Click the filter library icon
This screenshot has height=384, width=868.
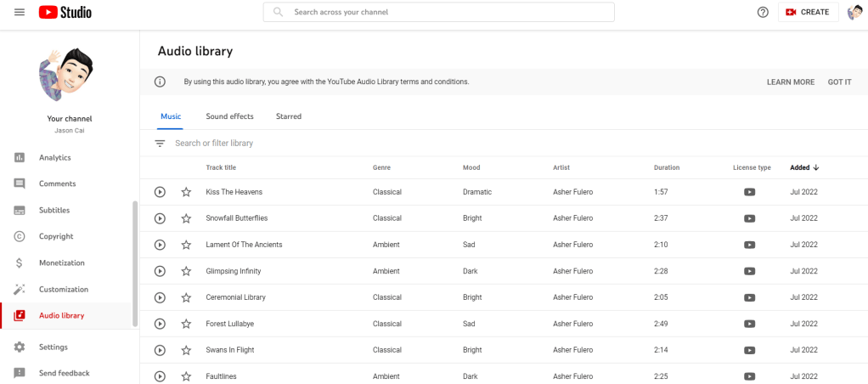pos(160,144)
